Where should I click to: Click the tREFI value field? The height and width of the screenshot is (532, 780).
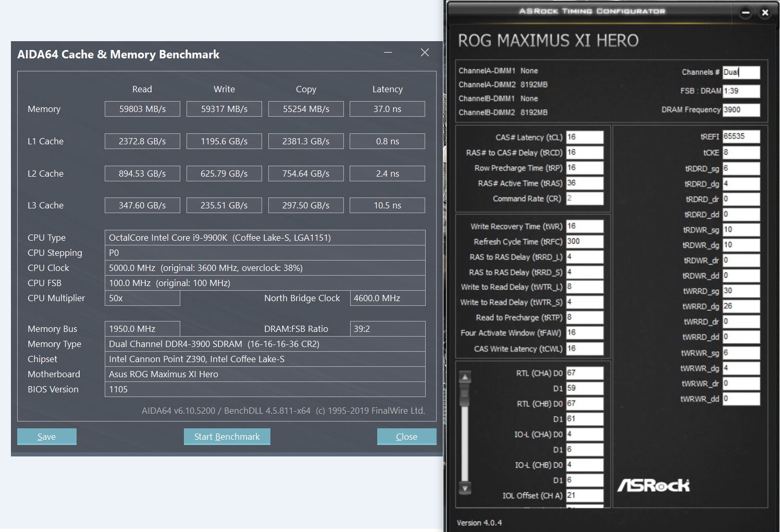click(x=741, y=137)
